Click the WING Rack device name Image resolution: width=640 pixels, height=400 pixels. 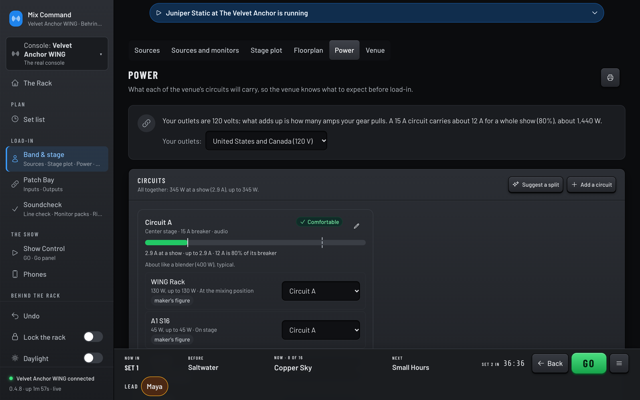pyautogui.click(x=168, y=282)
